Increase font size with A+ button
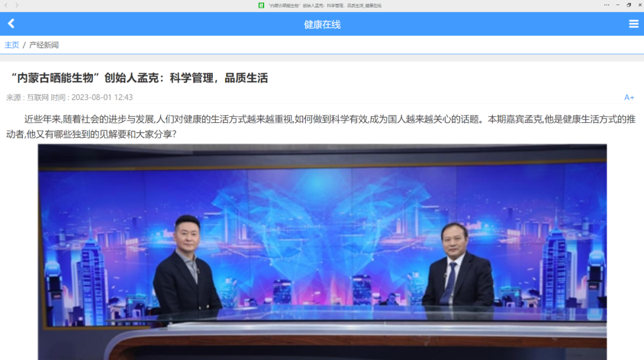This screenshot has width=644, height=360. click(x=629, y=97)
